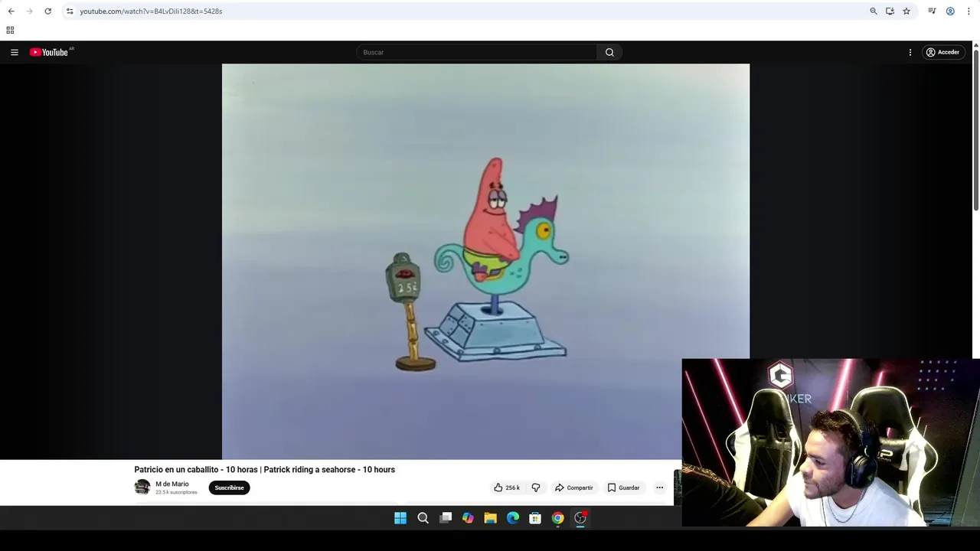Viewport: 980px width, 551px height.
Task: Click the Acceder sign-in button
Action: tap(942, 52)
